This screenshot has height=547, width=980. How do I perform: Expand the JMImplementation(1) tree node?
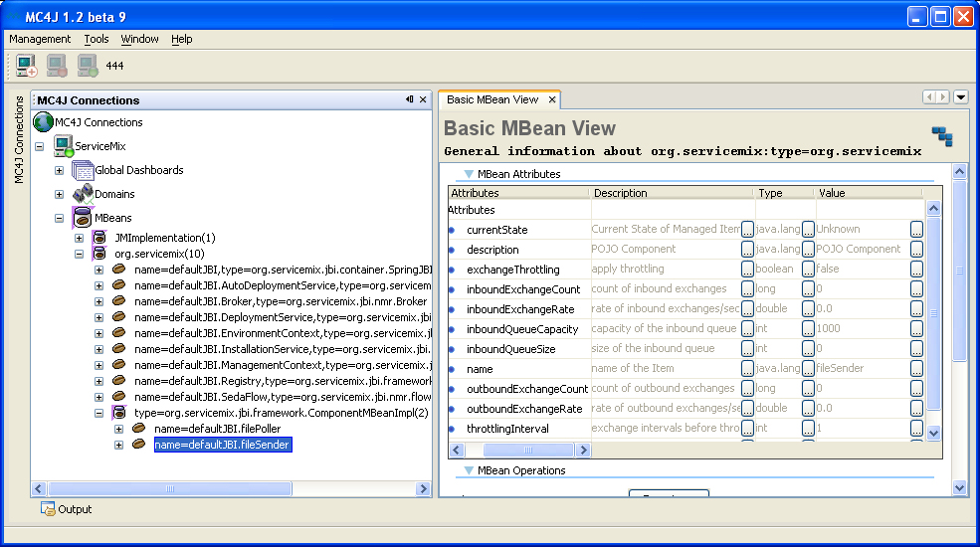(x=79, y=239)
